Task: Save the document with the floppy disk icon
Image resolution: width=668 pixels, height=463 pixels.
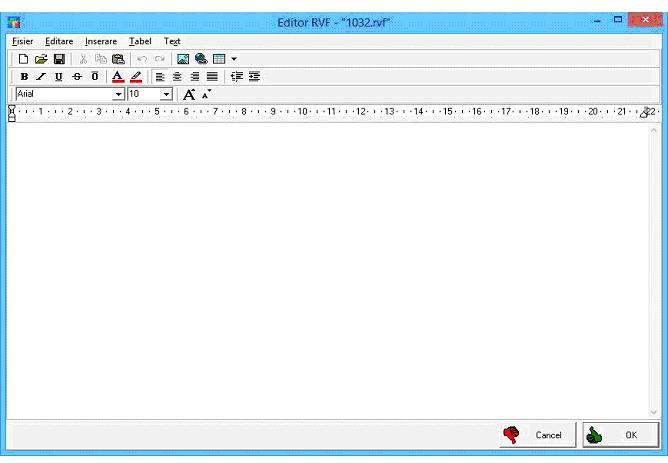Action: [59, 59]
